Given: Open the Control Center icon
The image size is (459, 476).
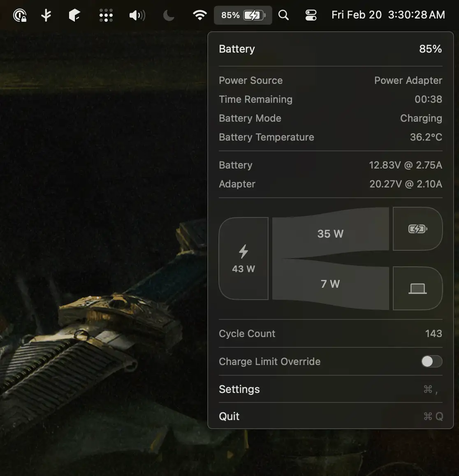Looking at the screenshot, I should (311, 15).
